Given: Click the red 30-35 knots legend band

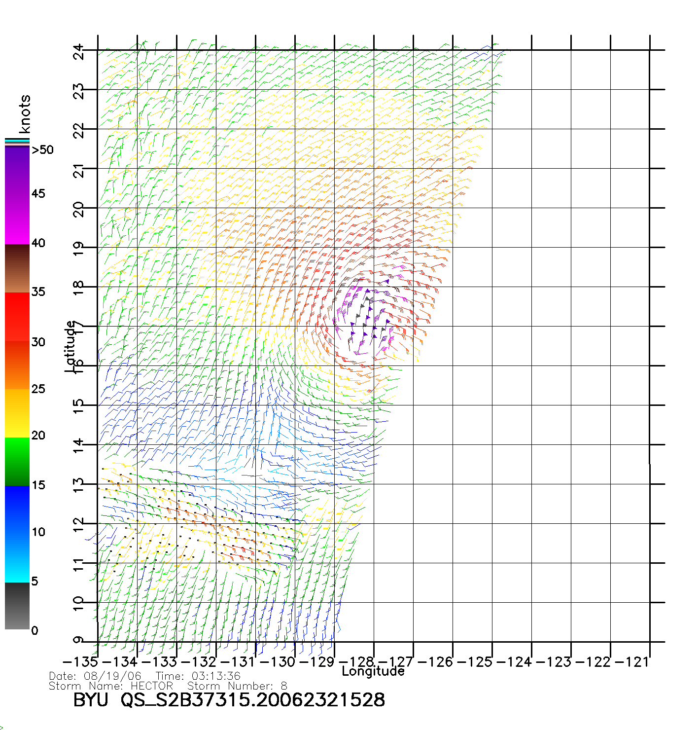Looking at the screenshot, I should coord(17,316).
